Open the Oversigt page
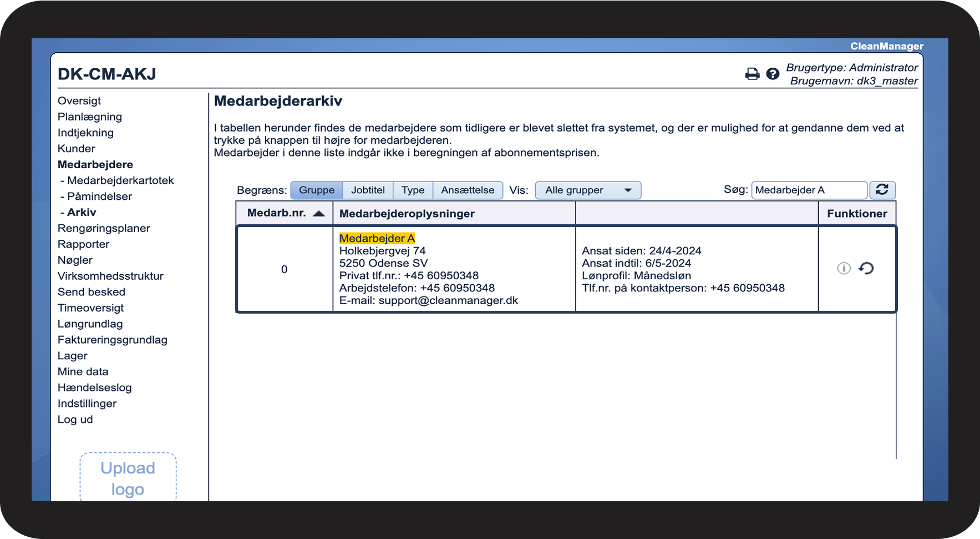The height and width of the screenshot is (539, 980). 79,101
